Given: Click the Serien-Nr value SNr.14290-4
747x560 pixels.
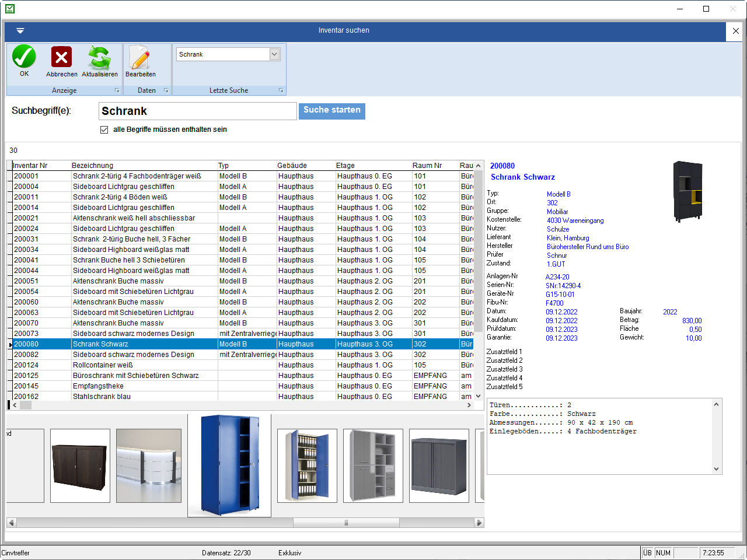Looking at the screenshot, I should [563, 286].
